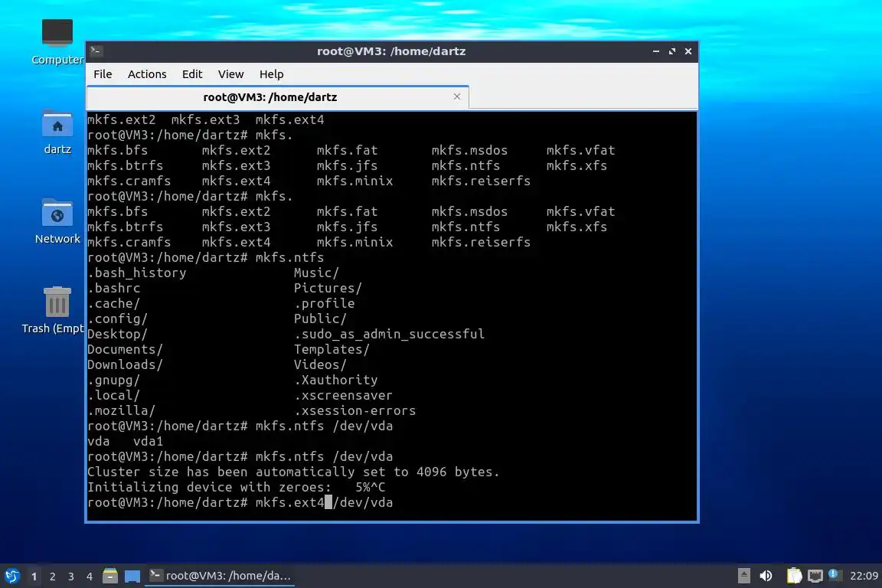Click the 'Videos/' entry in the terminal listing

320,364
